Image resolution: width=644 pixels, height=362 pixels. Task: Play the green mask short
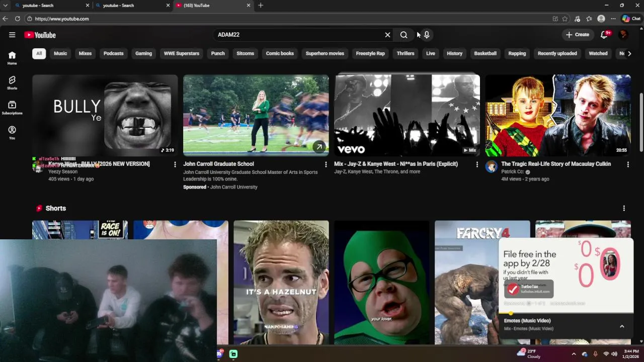coord(382,282)
